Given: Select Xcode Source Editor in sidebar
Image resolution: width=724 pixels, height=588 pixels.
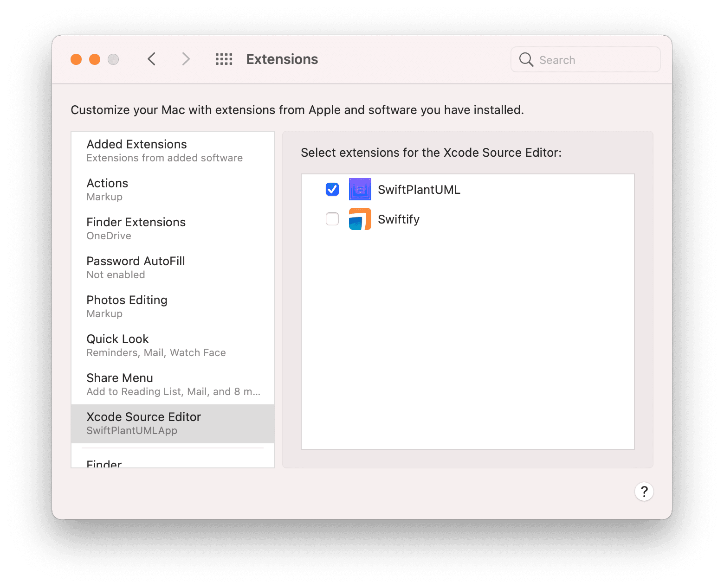Looking at the screenshot, I should click(x=144, y=422).
